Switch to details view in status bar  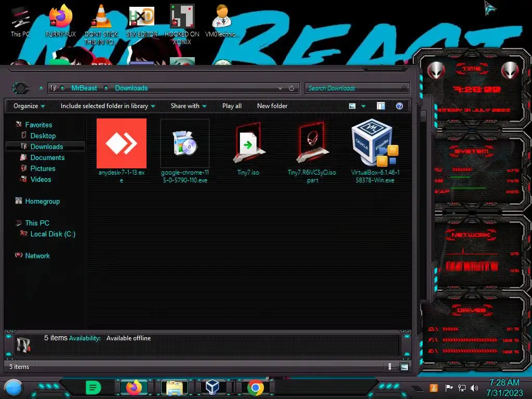(x=390, y=367)
